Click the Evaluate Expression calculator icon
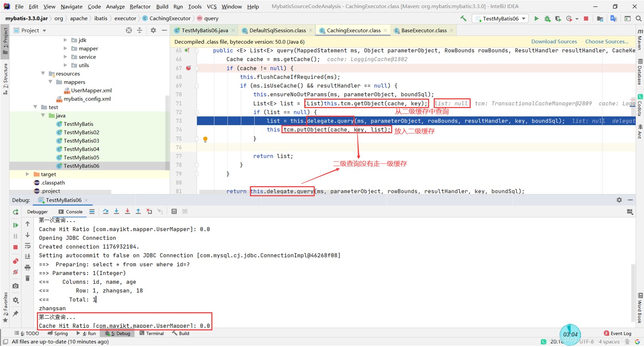This screenshot has height=347, width=644. pyautogui.click(x=174, y=211)
